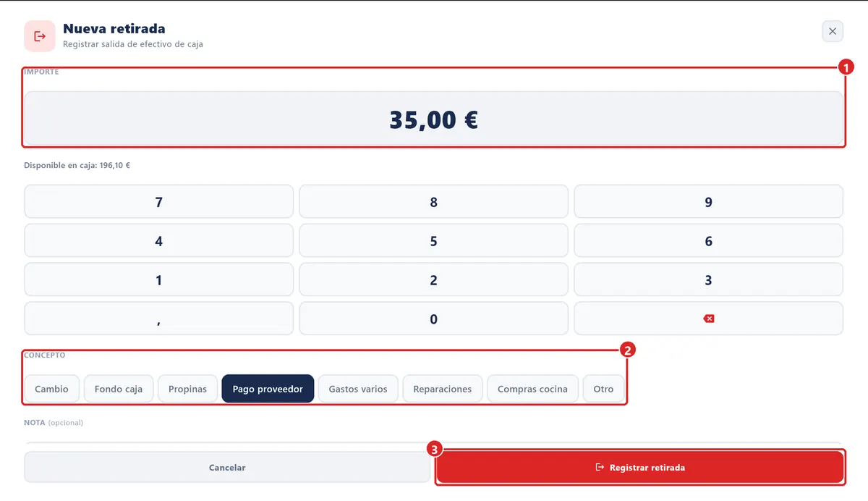Close the Nueva retirada dialog

tap(833, 31)
